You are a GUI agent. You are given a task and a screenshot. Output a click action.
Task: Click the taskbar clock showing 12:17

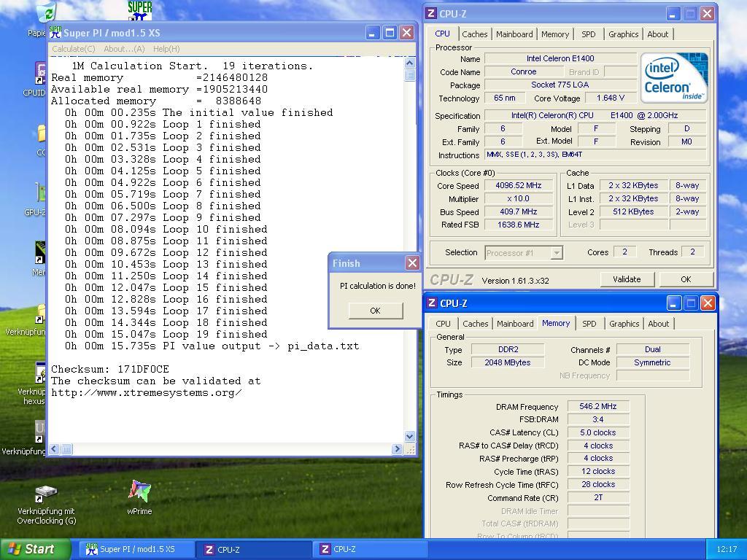[727, 550]
